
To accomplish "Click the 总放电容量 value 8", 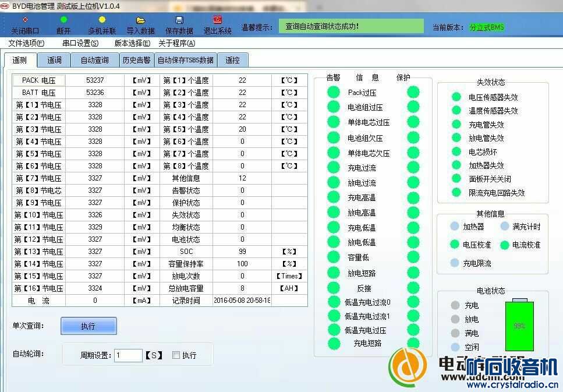I will point(242,288).
